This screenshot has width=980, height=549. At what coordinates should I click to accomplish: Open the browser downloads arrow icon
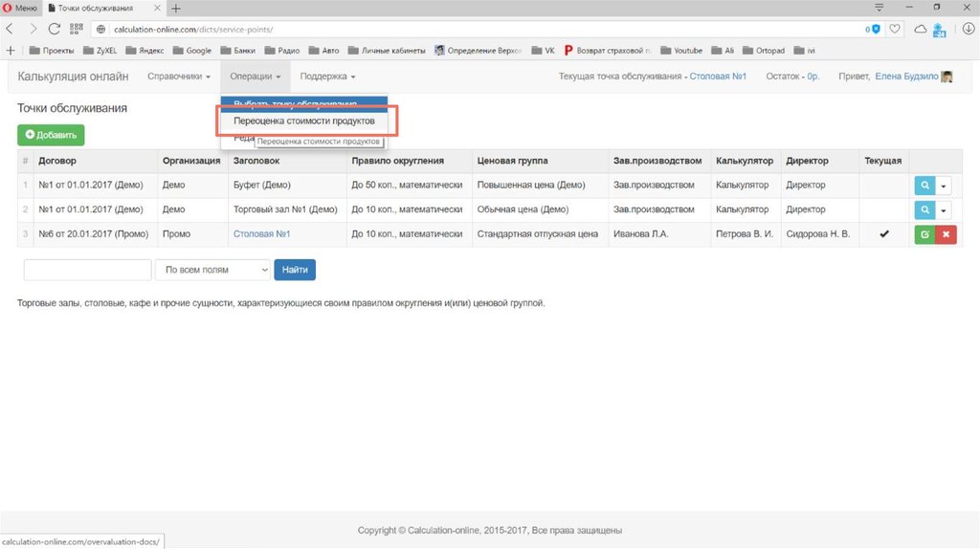tap(966, 30)
